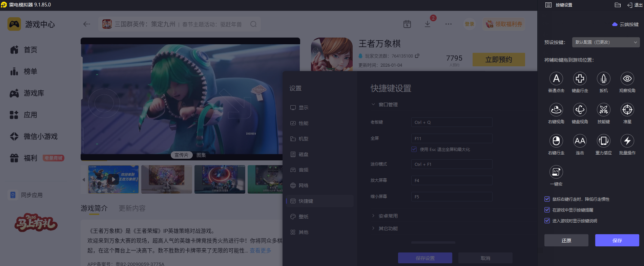Toggle 使用 Esc 退出全屏和最大化 checkbox
The height and width of the screenshot is (266, 644).
pos(414,149)
